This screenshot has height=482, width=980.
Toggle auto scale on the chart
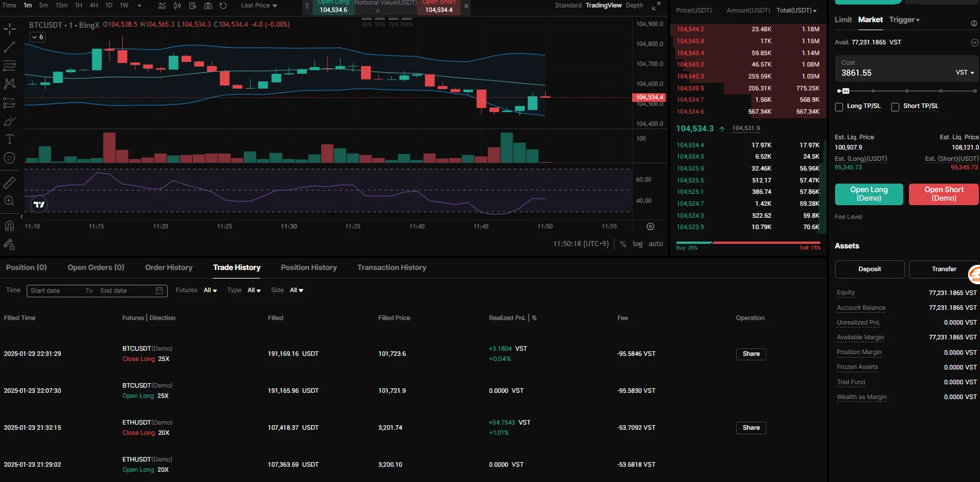point(656,244)
